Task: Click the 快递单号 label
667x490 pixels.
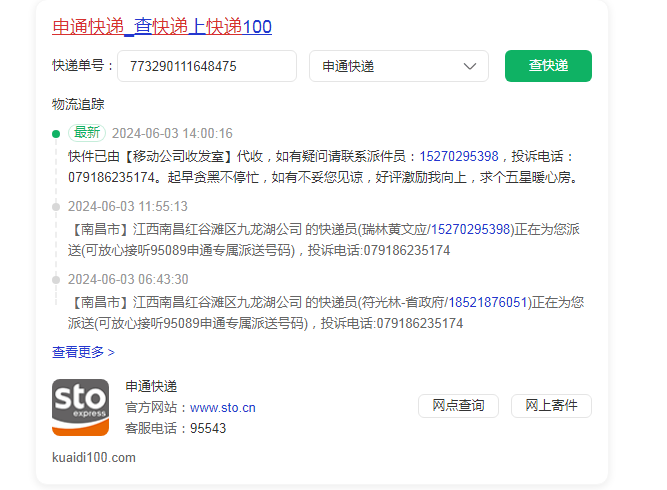Action: point(83,66)
